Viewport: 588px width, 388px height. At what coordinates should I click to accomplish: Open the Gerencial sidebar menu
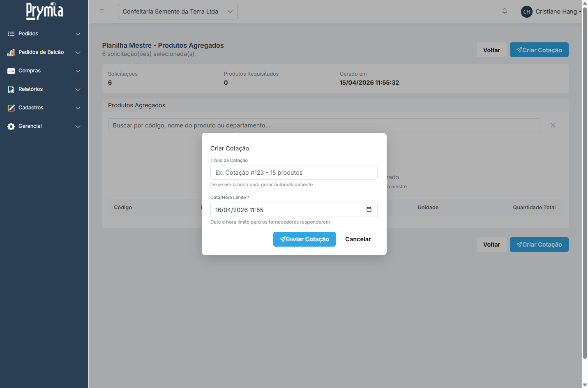point(30,126)
